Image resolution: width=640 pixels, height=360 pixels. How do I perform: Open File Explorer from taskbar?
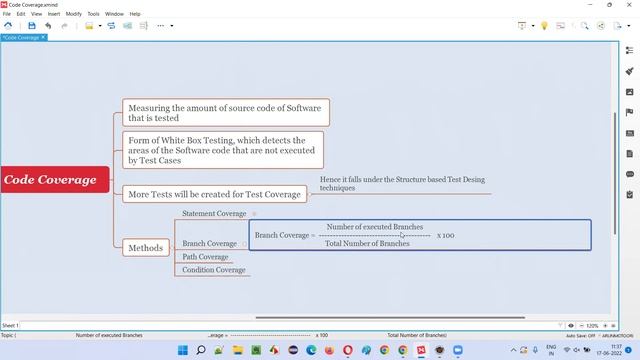238,350
